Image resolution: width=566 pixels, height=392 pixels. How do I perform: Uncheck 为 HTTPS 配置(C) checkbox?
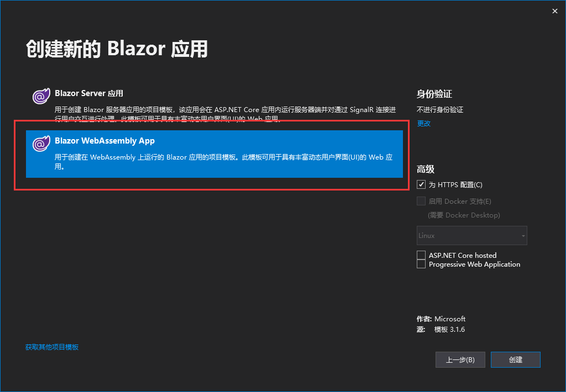[421, 184]
